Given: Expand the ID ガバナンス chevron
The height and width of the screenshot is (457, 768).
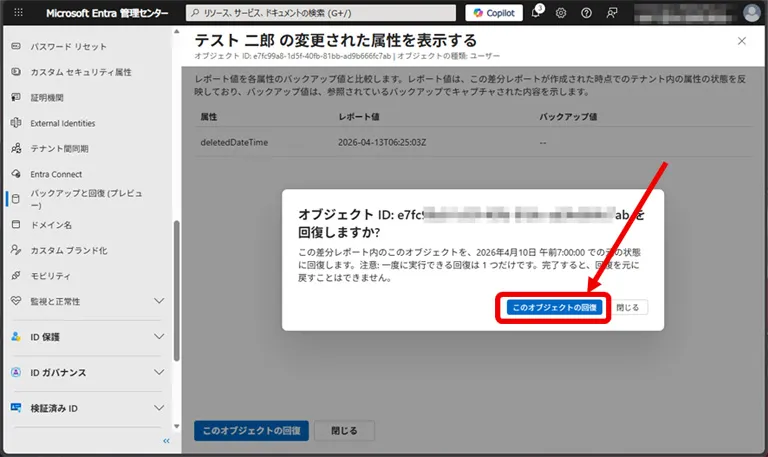Looking at the screenshot, I should (159, 372).
